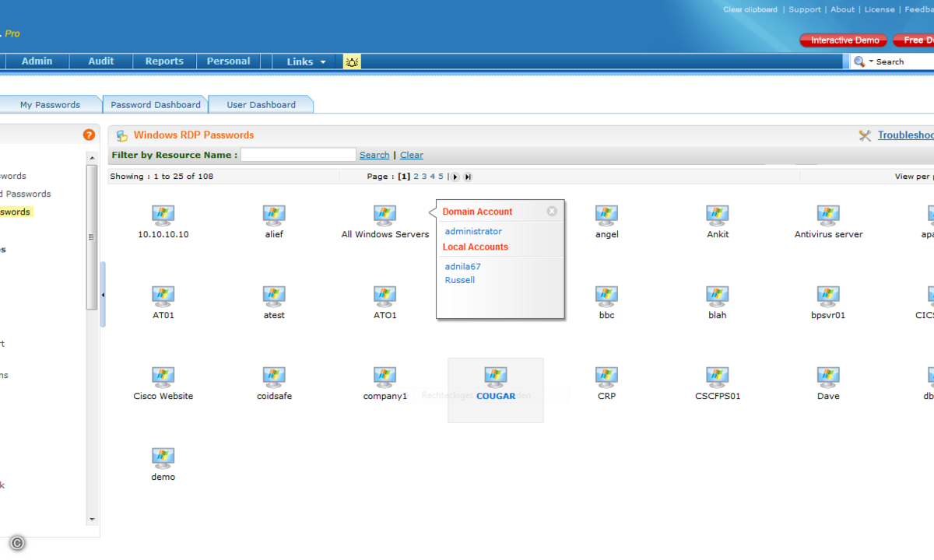Switch to User Dashboard tab
934x560 pixels.
[x=261, y=104]
